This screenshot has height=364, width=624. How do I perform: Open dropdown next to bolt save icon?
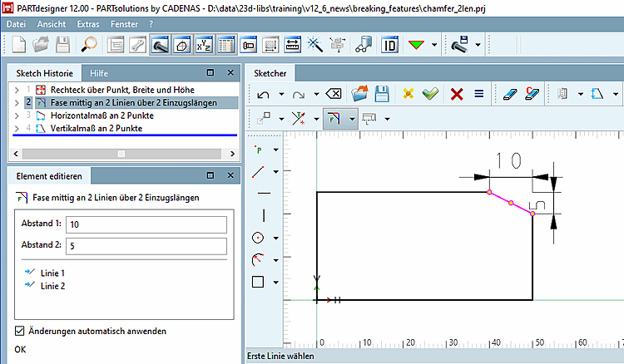[478, 45]
